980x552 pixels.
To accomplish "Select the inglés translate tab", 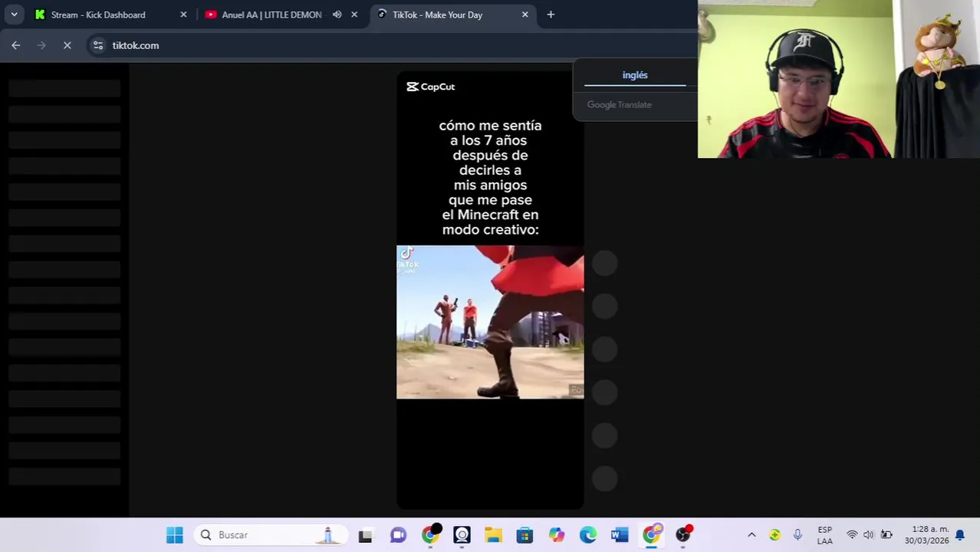I will (x=635, y=75).
